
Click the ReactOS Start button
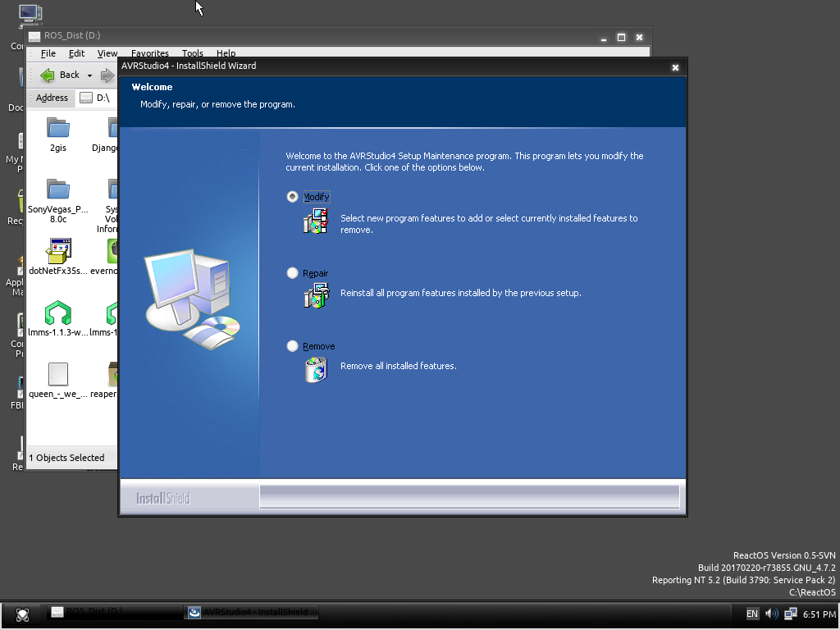tap(22, 614)
